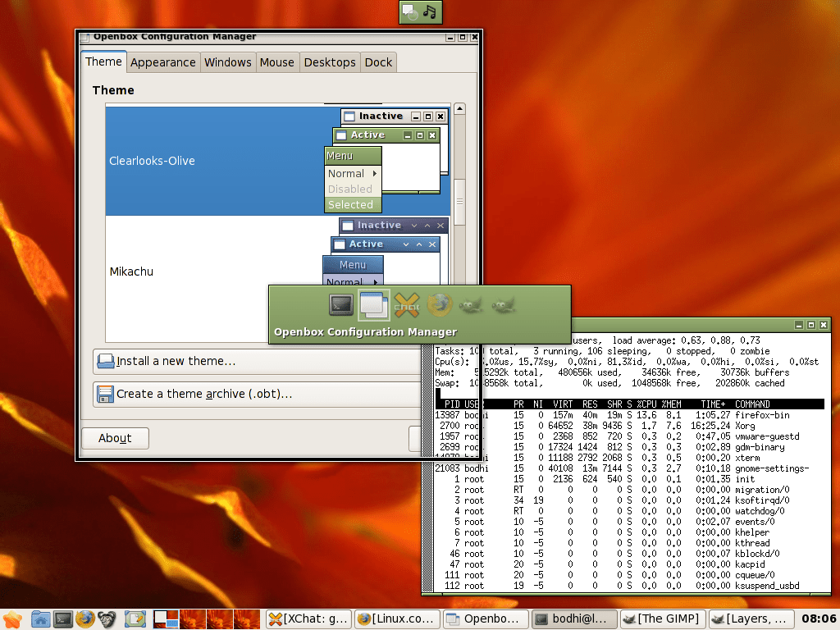Click the COMMAND column header in top
Image resolution: width=840 pixels, height=630 pixels.
pos(752,404)
